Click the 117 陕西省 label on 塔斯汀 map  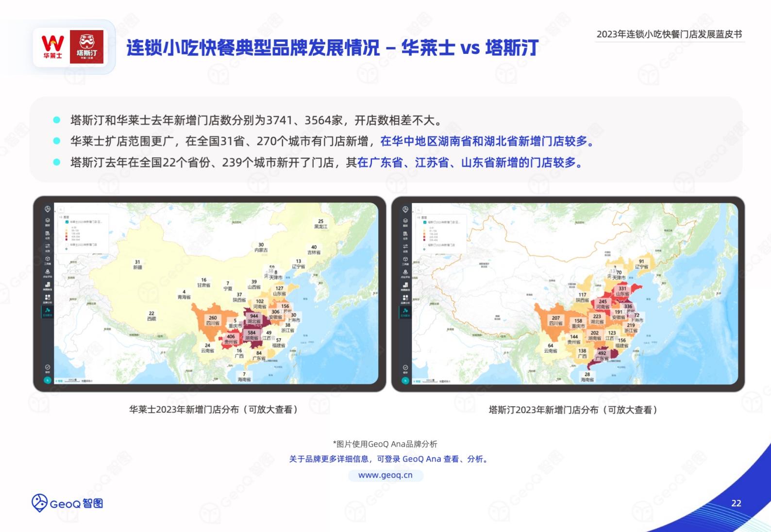(582, 297)
